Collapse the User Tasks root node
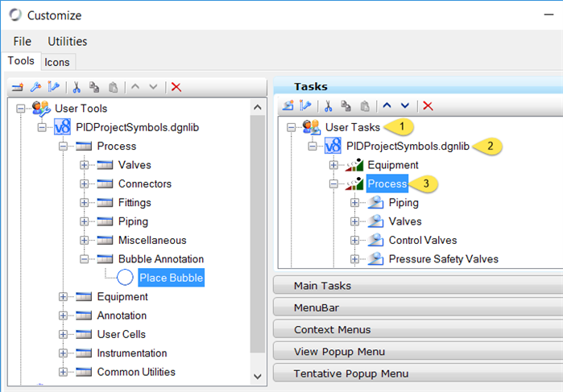 point(292,127)
